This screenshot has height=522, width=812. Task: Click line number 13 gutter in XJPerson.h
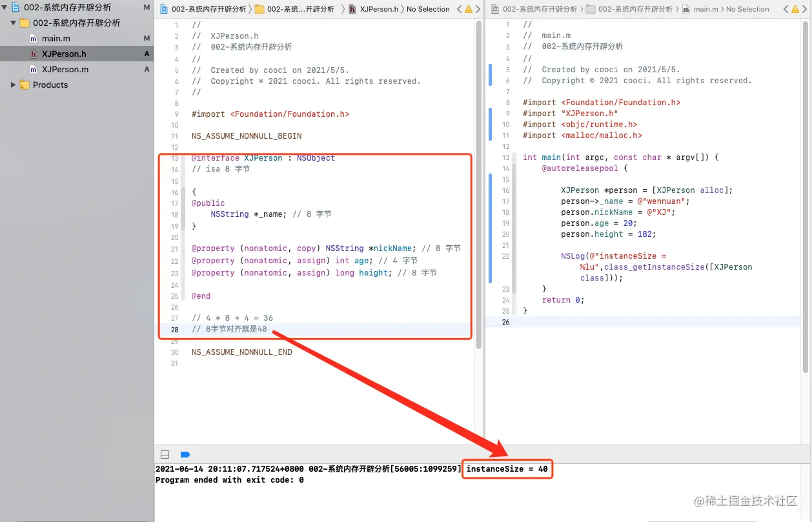175,158
